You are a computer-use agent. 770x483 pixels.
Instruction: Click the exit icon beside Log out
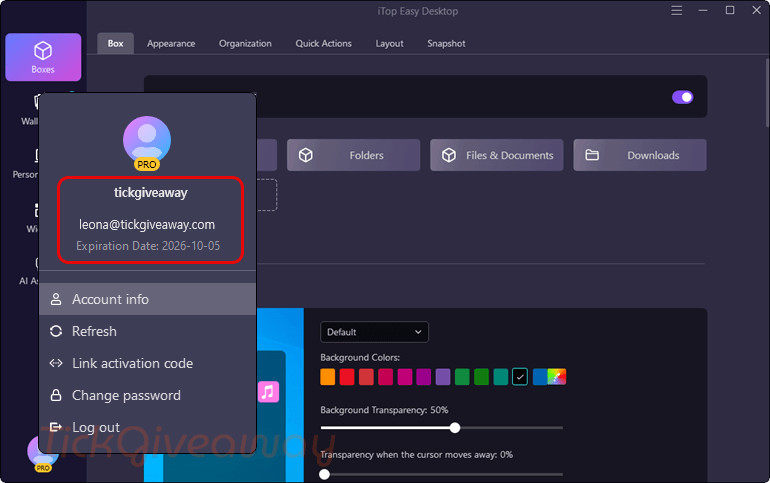pyautogui.click(x=56, y=427)
